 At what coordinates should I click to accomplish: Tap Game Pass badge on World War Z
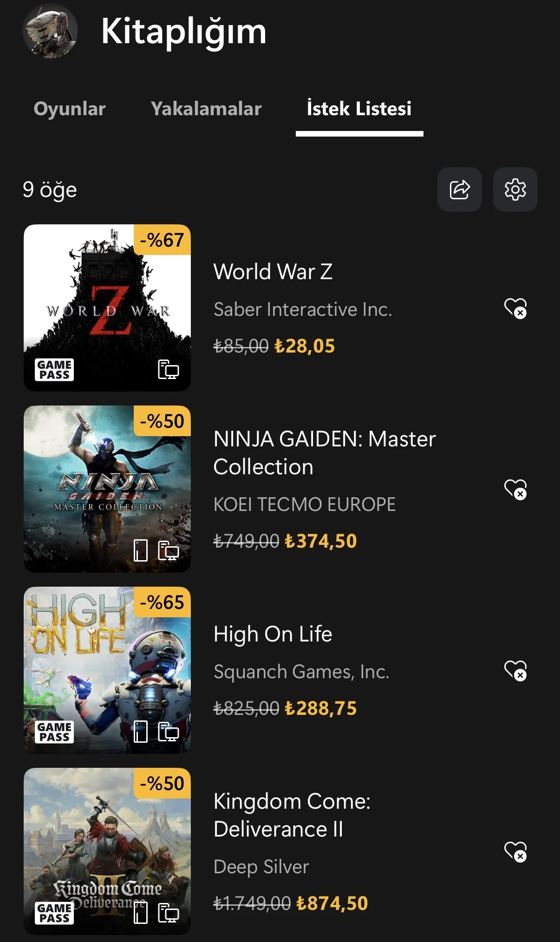click(54, 370)
